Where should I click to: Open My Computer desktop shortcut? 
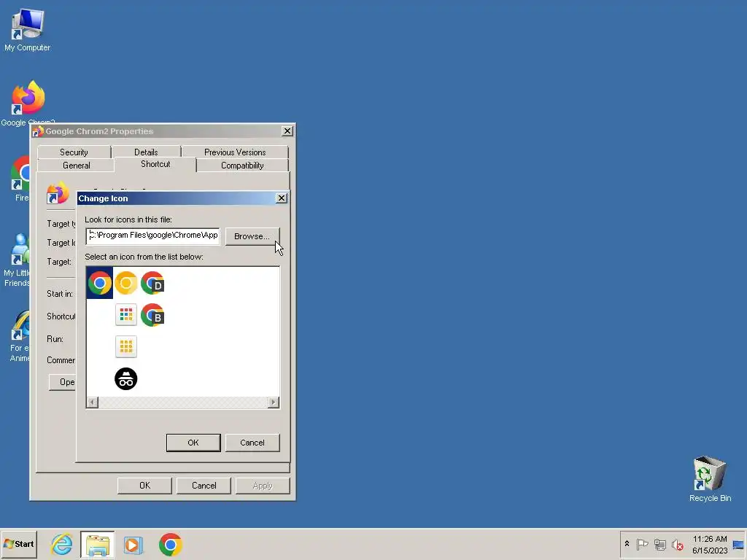27,29
